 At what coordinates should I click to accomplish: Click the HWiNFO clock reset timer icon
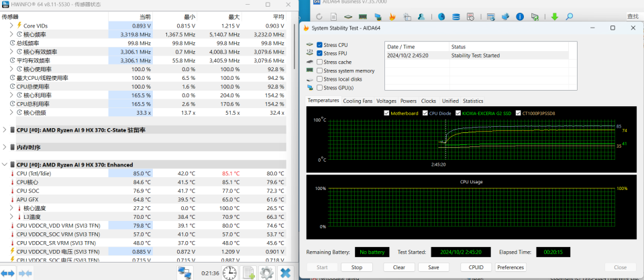coord(229,273)
